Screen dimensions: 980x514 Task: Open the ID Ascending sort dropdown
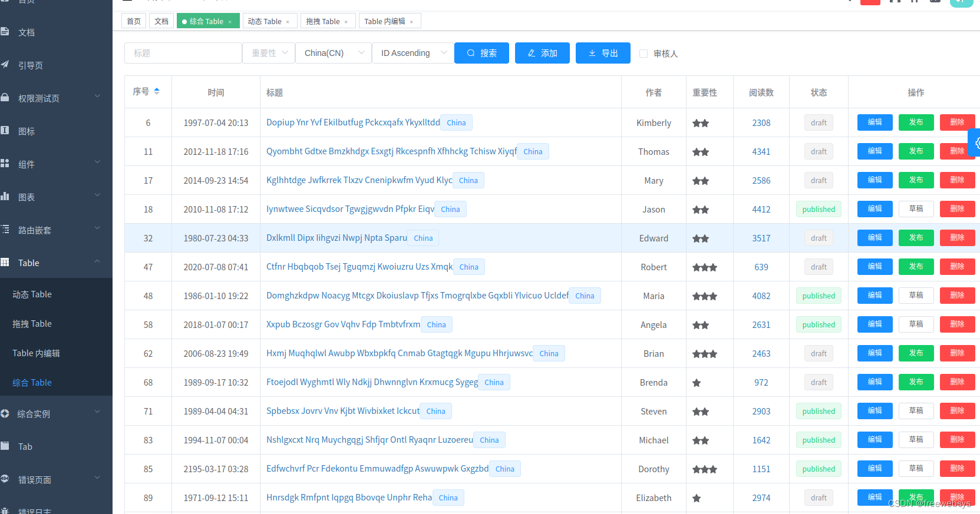pos(413,53)
